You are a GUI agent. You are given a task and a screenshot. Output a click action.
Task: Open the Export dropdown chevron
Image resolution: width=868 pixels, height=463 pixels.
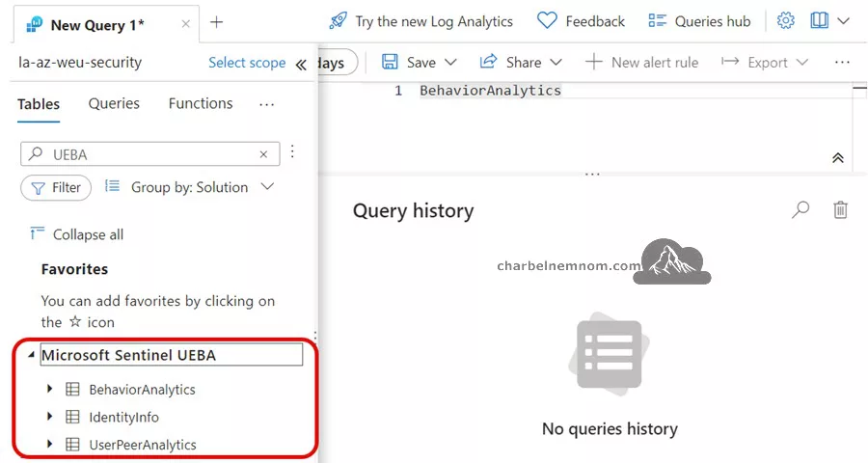(x=802, y=62)
